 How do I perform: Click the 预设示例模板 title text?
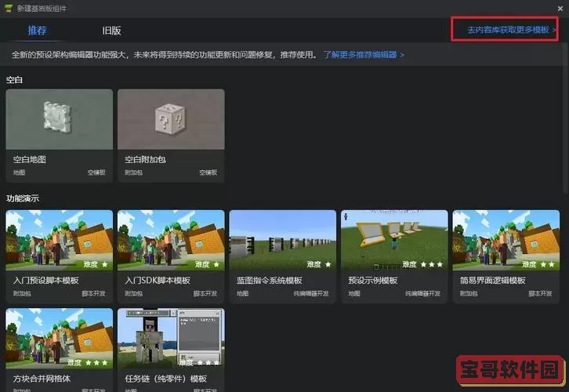pos(373,280)
